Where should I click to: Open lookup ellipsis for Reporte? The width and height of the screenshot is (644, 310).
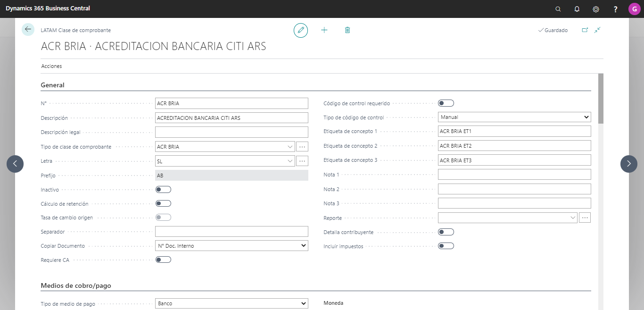(585, 218)
